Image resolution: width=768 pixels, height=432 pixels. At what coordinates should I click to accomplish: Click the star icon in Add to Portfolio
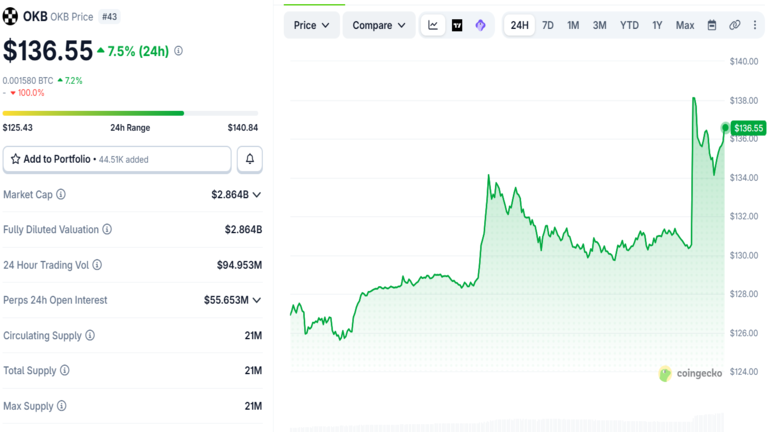(16, 159)
